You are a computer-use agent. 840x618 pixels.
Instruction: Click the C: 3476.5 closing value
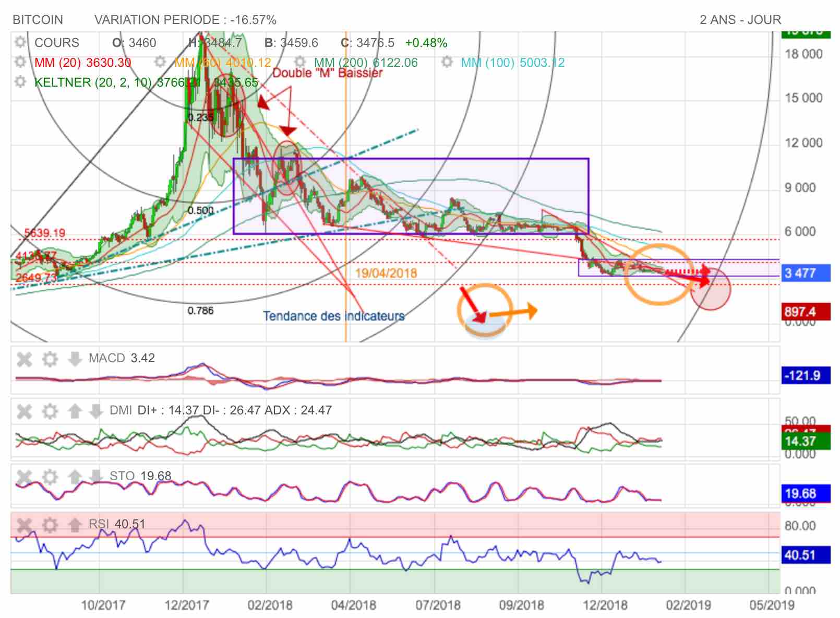coord(367,43)
